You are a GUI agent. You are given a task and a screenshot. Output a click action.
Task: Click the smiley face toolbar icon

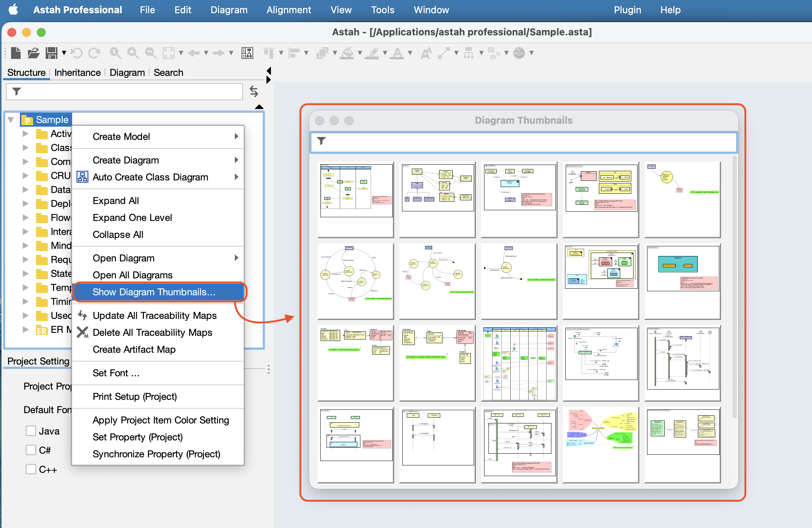(519, 53)
